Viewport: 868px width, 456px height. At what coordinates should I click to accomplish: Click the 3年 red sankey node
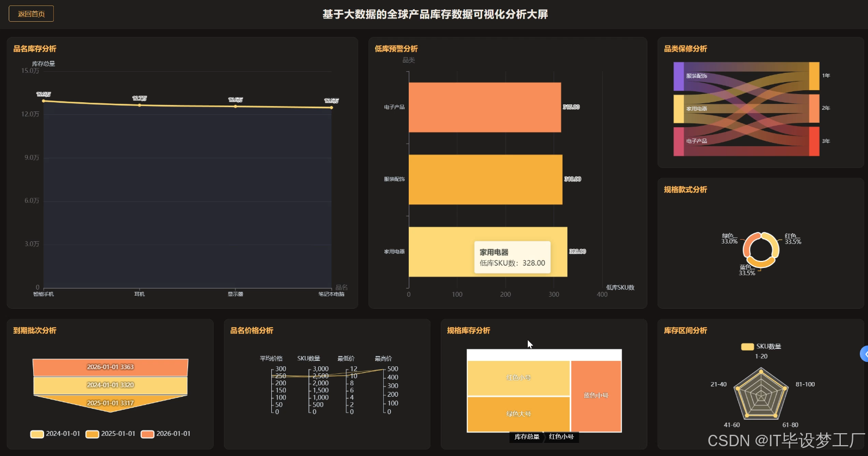click(814, 141)
